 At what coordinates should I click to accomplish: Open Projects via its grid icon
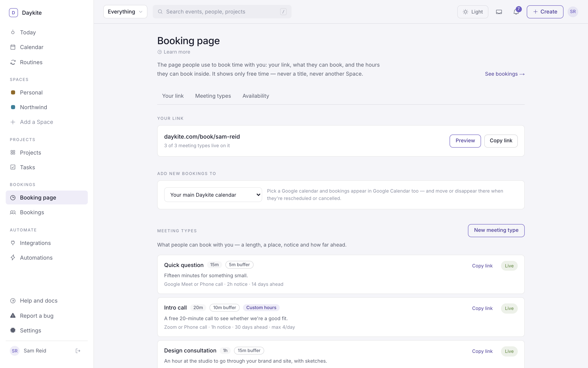pyautogui.click(x=13, y=152)
